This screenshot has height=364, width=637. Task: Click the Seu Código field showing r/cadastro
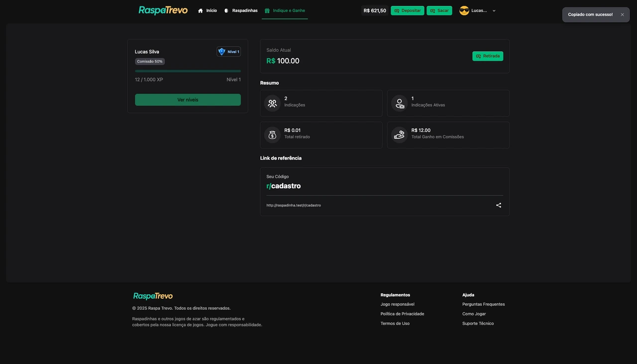tap(283, 185)
